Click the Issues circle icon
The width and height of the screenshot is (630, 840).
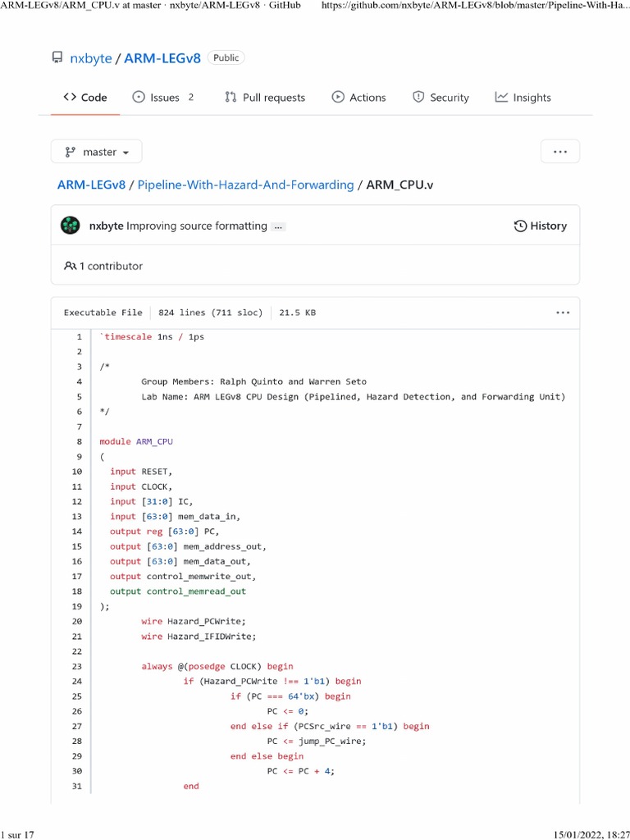coord(139,98)
